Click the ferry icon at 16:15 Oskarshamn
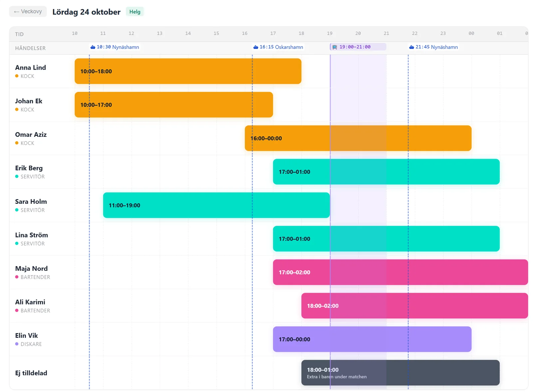Viewport: 533px width, 392px height. pos(256,47)
